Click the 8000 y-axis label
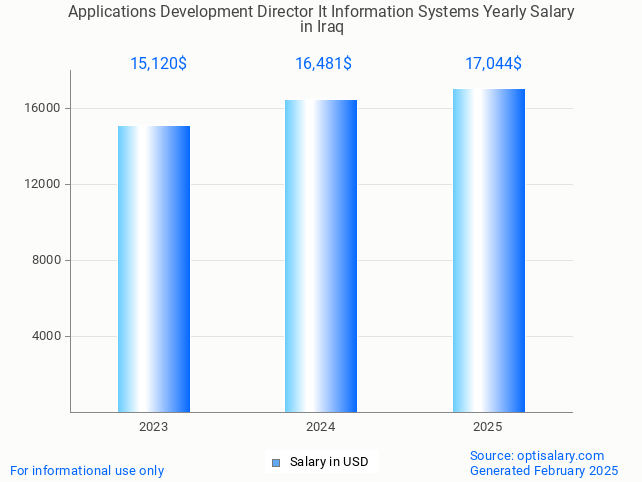This screenshot has width=642, height=482. point(47,260)
